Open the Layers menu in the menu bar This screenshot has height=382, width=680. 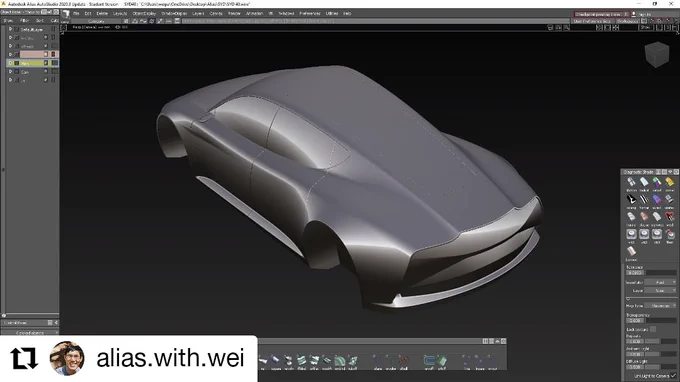click(x=198, y=13)
